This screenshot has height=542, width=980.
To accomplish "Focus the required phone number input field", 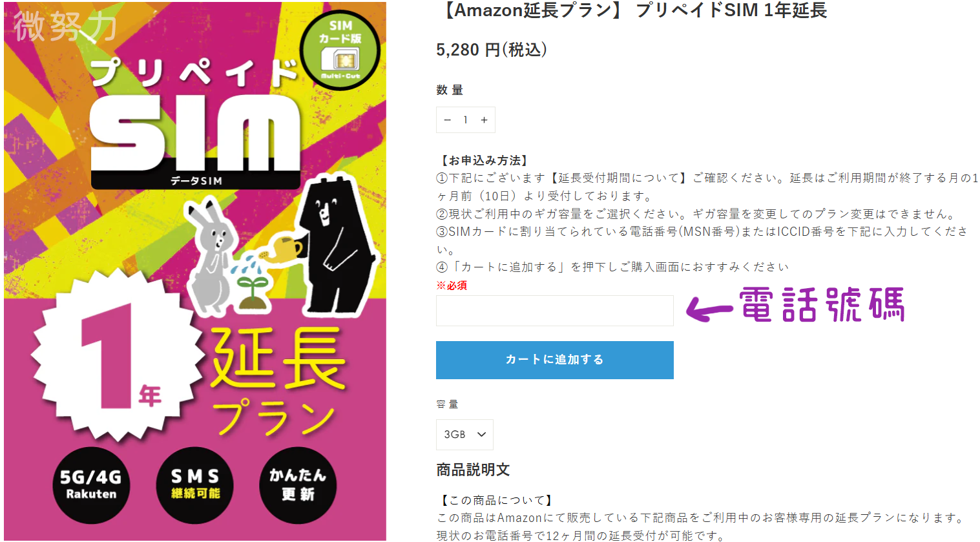I will [555, 311].
